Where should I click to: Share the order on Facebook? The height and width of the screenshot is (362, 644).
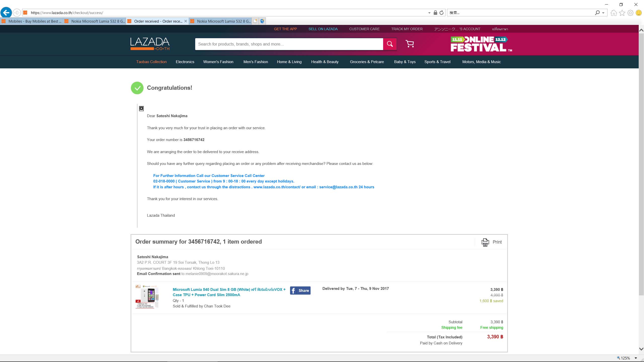tap(300, 291)
